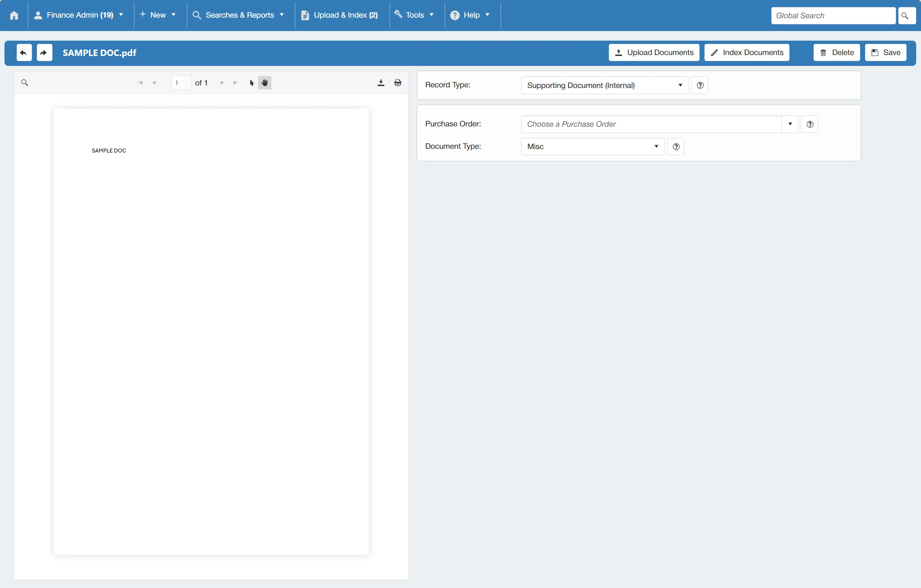Go to the Home icon
Image resolution: width=921 pixels, height=588 pixels.
point(14,15)
